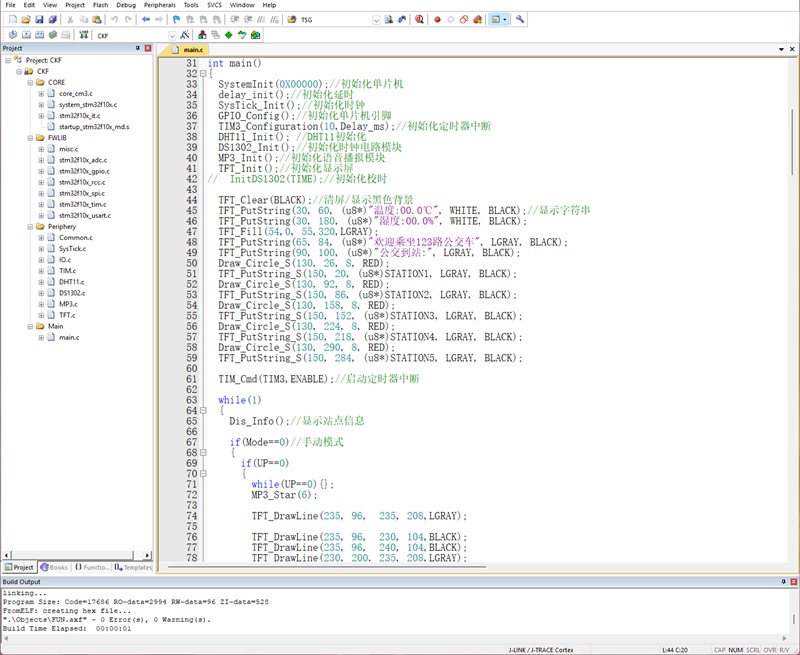Collapse the FWLIB folder in project tree

click(30, 138)
